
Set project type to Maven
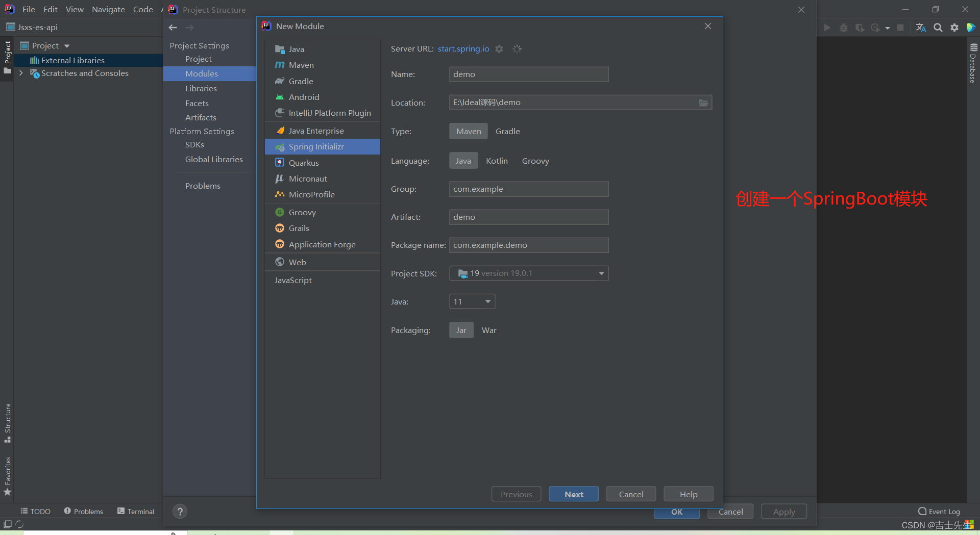pyautogui.click(x=469, y=131)
